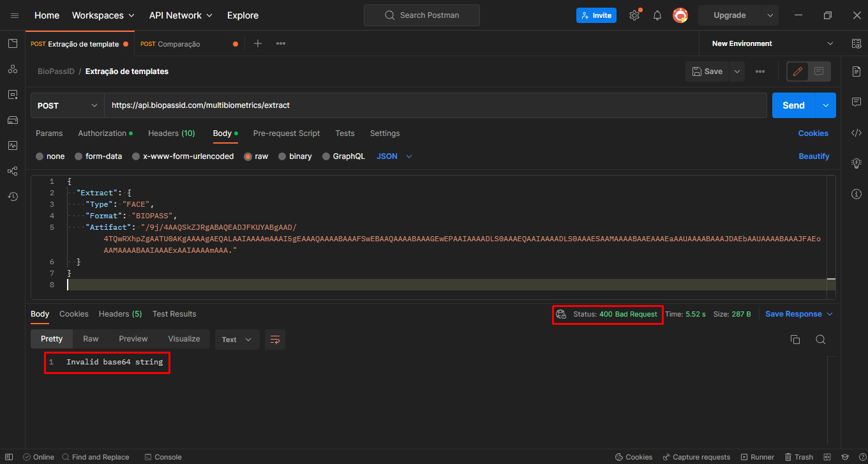This screenshot has width=868, height=464.
Task: Click the blue Send button
Action: click(794, 105)
